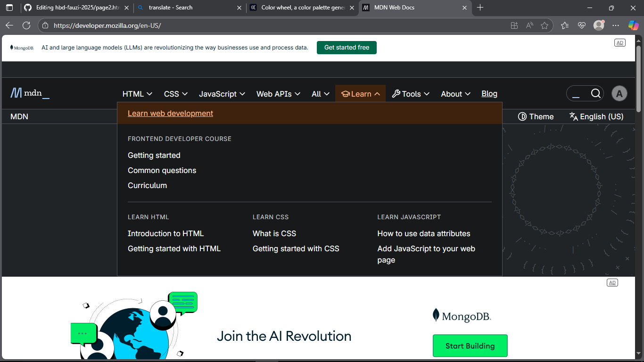Open the Edge profile avatar

click(599, 25)
